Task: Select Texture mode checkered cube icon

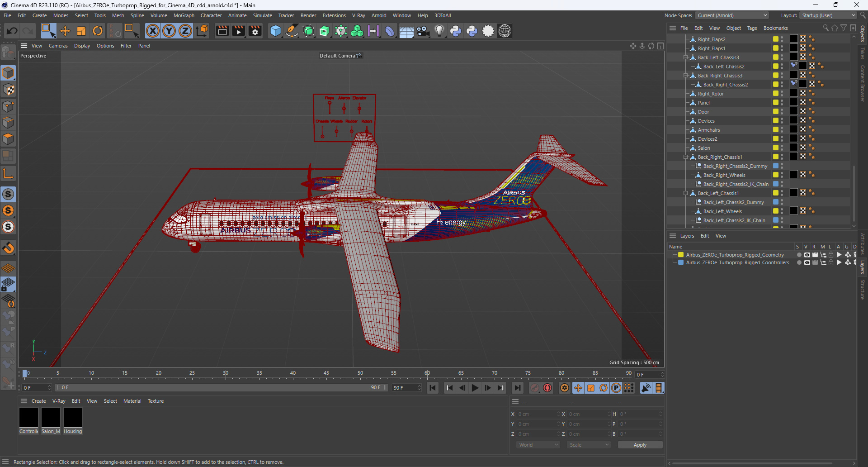Action: point(8,90)
